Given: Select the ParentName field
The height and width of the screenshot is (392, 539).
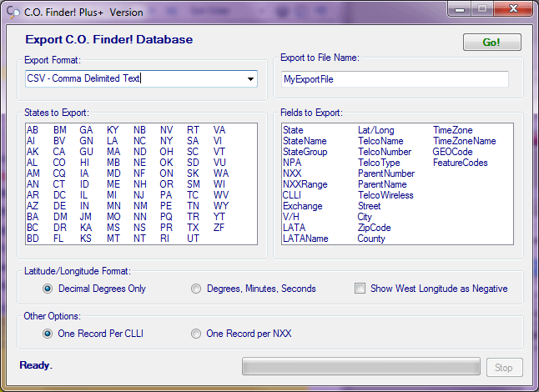Looking at the screenshot, I should click(x=382, y=184).
